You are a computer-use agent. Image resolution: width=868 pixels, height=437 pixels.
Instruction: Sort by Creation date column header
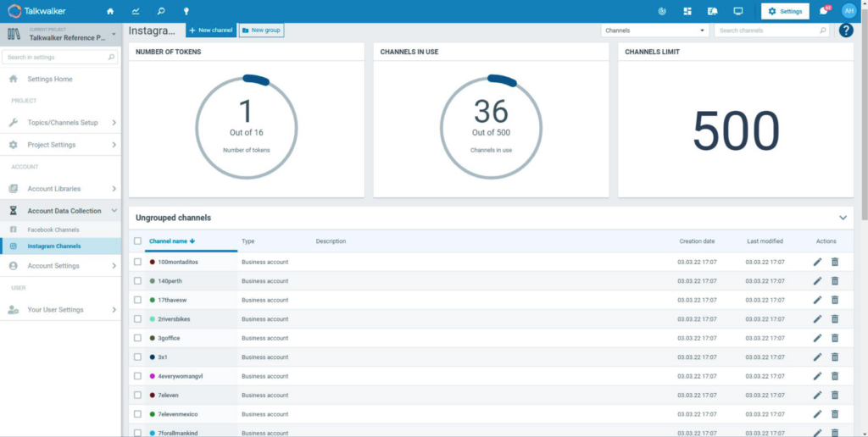click(x=697, y=241)
